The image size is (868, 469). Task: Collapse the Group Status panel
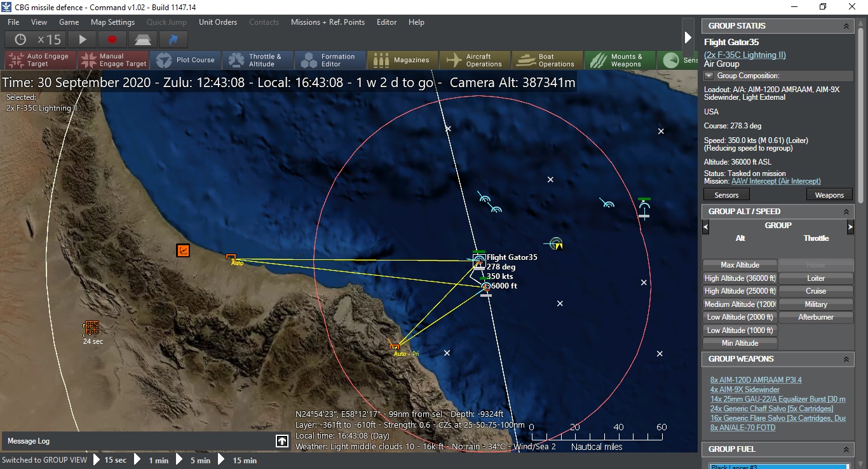click(846, 26)
